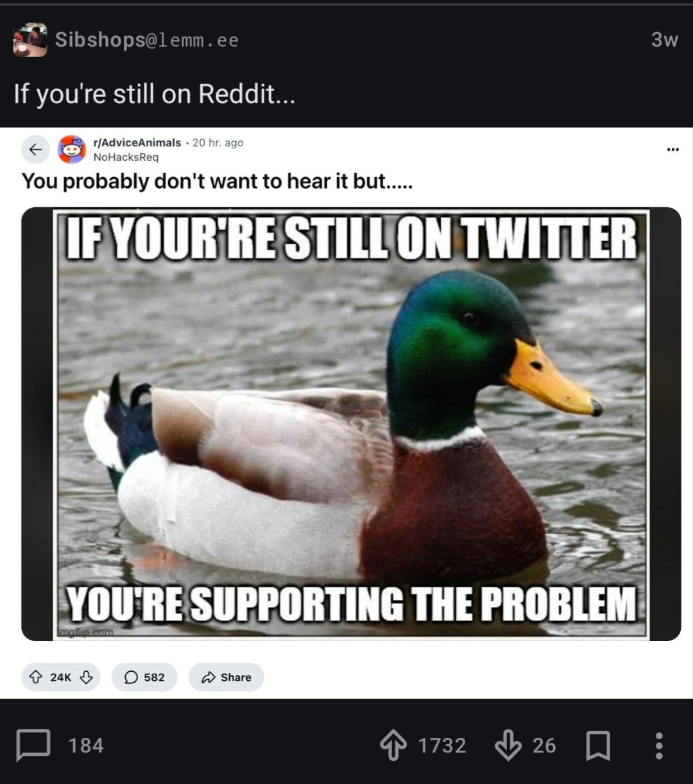This screenshot has height=784, width=693.
Task: Toggle bookmark to save this post
Action: click(x=598, y=746)
